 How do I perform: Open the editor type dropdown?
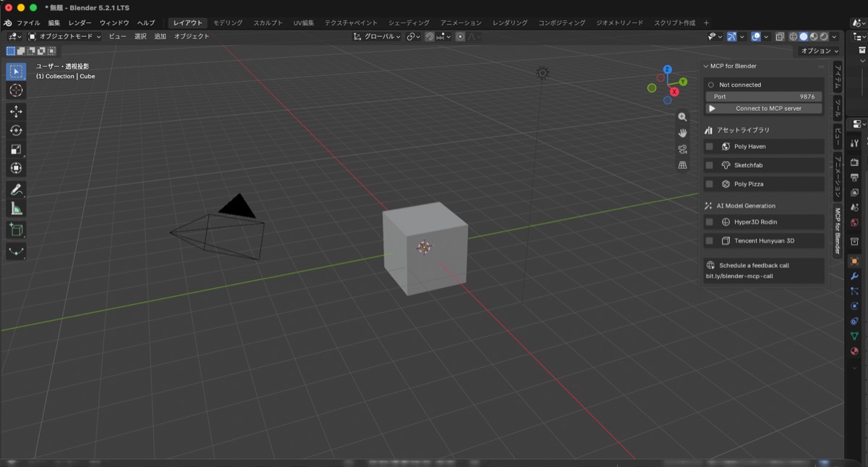[x=14, y=36]
